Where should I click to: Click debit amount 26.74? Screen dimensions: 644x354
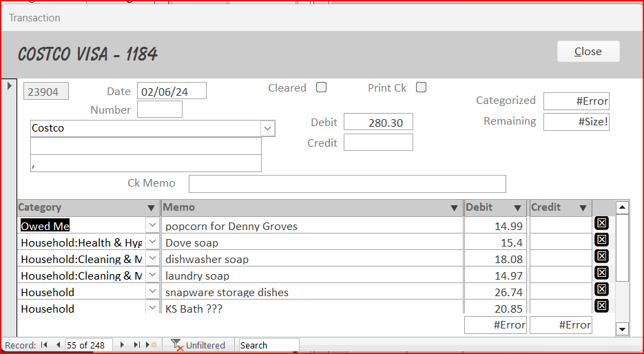(x=495, y=291)
